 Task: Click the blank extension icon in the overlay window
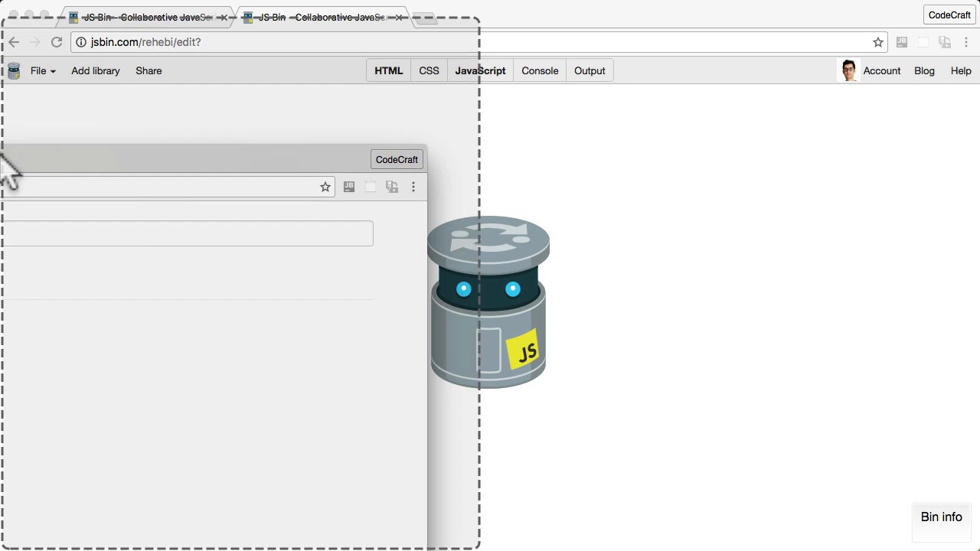[371, 187]
